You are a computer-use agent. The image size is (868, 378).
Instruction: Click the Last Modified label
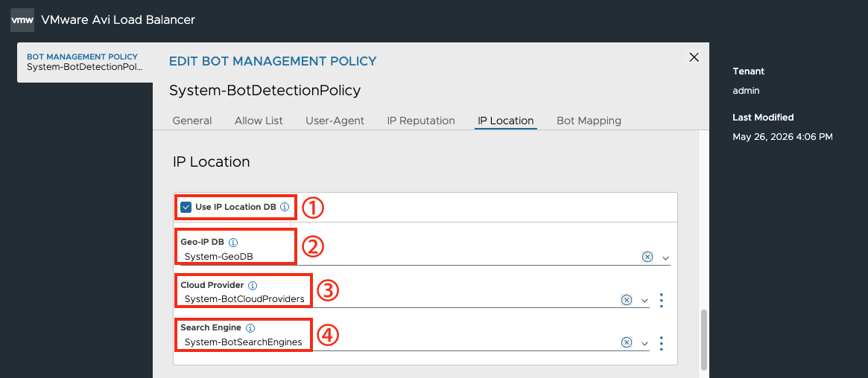click(x=763, y=117)
